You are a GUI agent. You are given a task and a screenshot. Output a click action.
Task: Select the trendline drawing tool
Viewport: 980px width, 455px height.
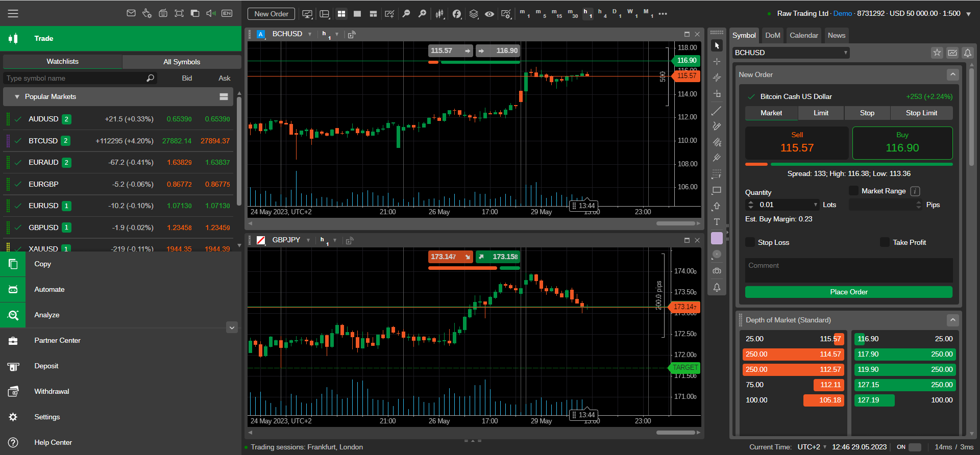(717, 111)
